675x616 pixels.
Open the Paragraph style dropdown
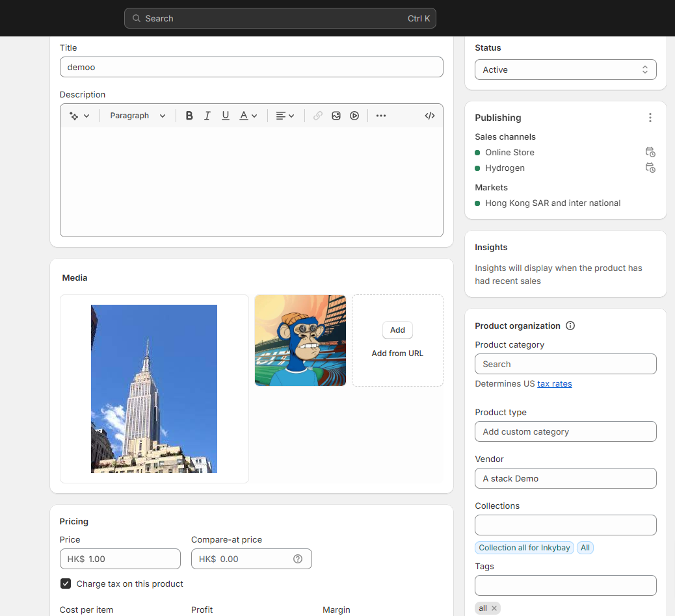point(138,116)
